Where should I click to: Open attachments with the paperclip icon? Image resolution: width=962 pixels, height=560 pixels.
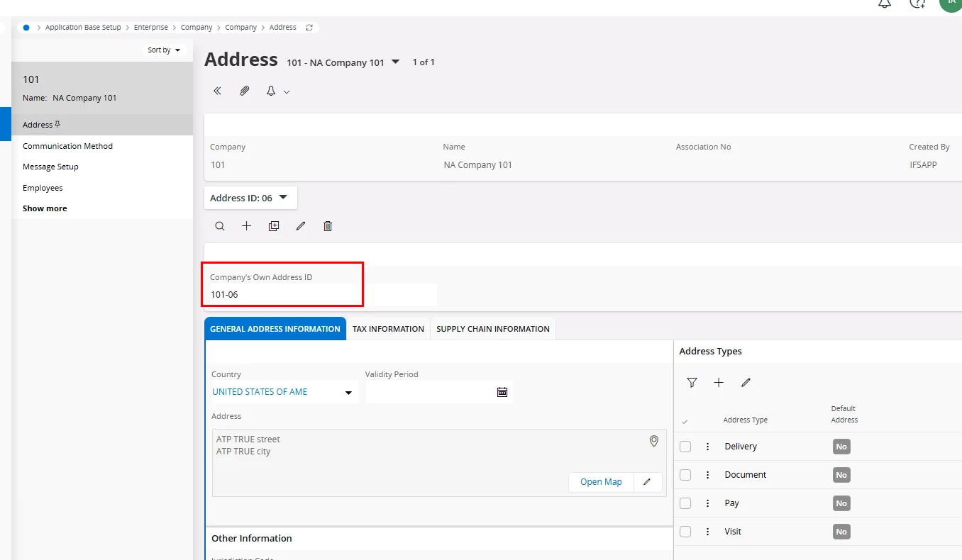pos(245,91)
